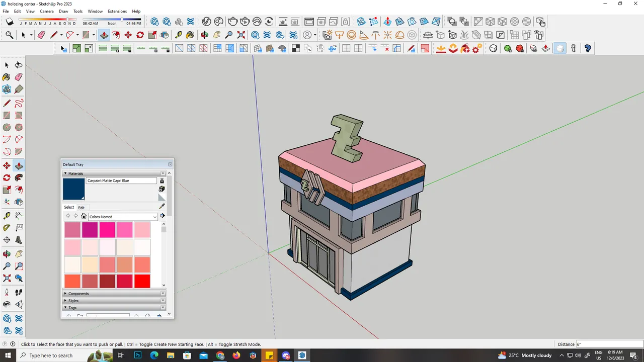Viewport: 644px width, 362px height.
Task: Click the V-Ray dome light icon
Action: click(400, 35)
